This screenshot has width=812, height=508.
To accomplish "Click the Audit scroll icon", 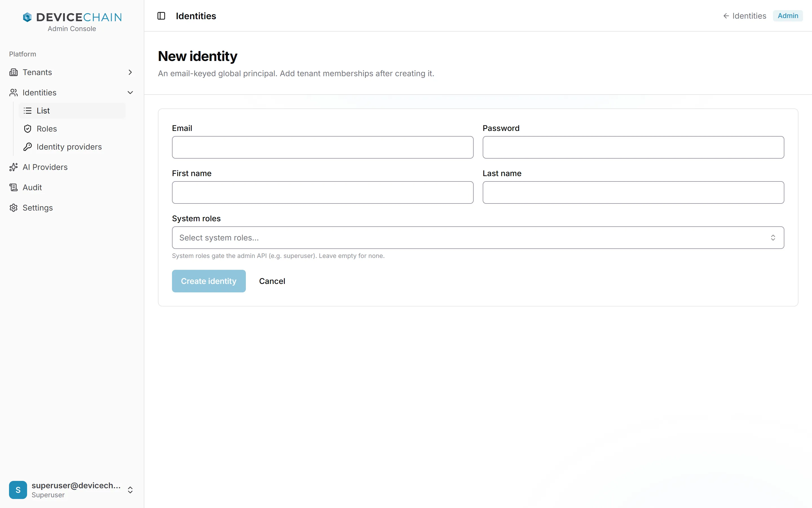I will click(x=14, y=187).
